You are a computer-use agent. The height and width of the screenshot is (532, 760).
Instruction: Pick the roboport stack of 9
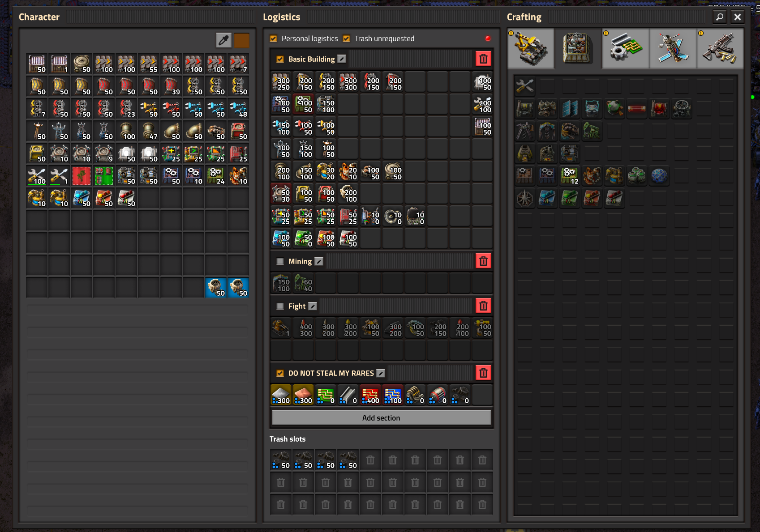tap(104, 153)
